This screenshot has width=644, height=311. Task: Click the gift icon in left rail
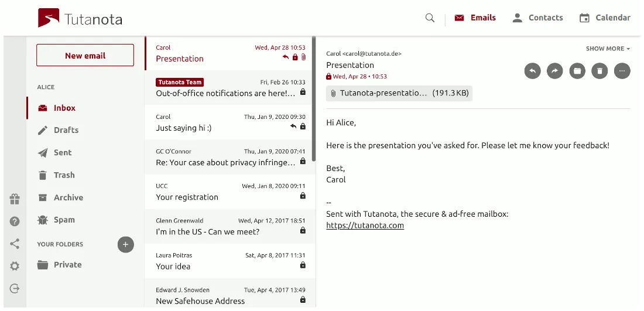[15, 199]
